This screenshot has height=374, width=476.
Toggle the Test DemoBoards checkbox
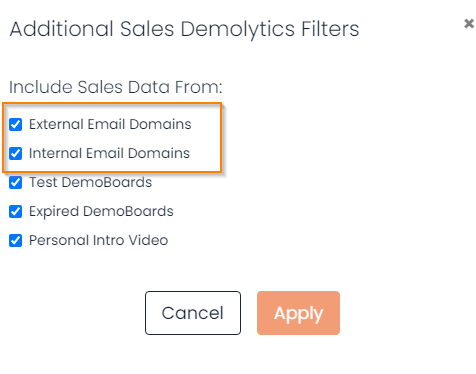(x=15, y=182)
